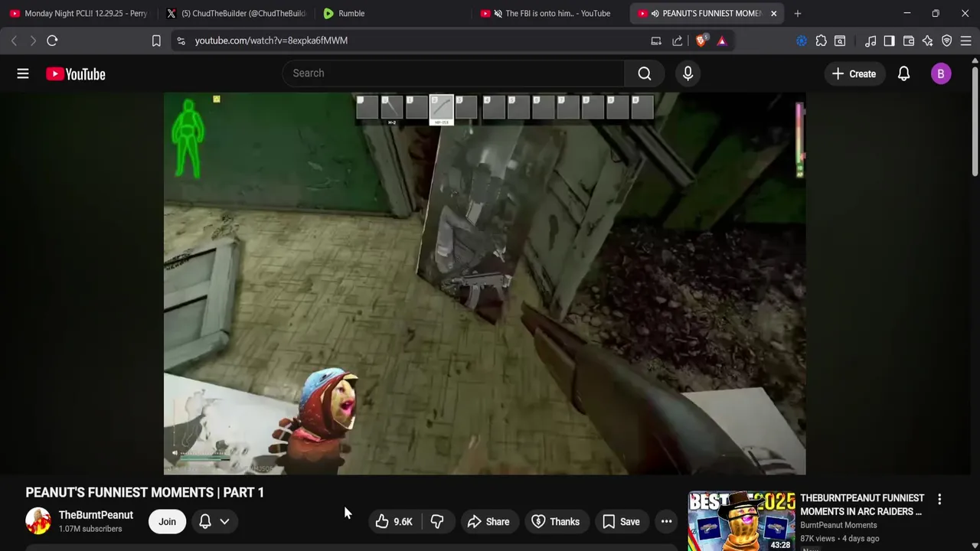Open the blue circular extension icon
The width and height of the screenshot is (980, 551).
coord(802,41)
